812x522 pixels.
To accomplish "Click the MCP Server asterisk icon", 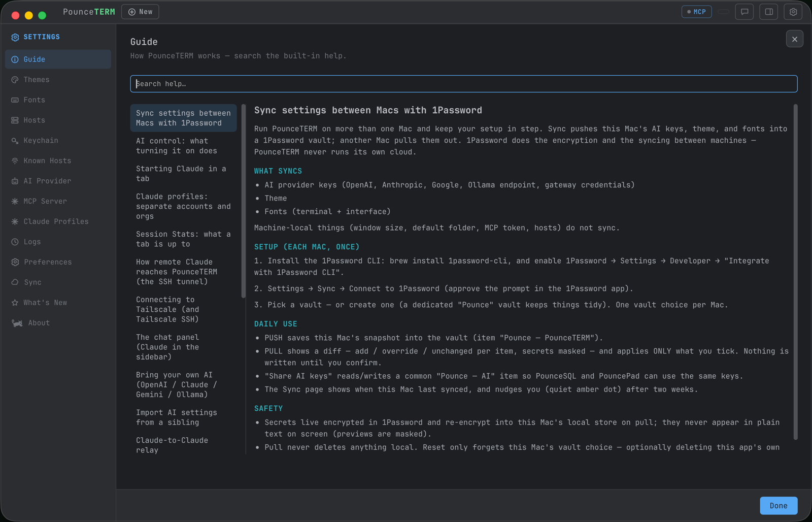I will 15,202.
